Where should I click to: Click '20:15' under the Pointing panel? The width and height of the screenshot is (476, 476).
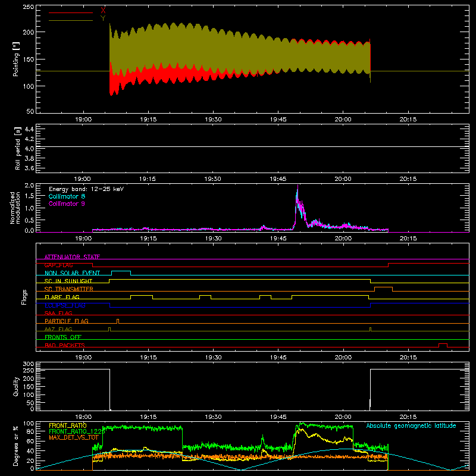click(408, 120)
